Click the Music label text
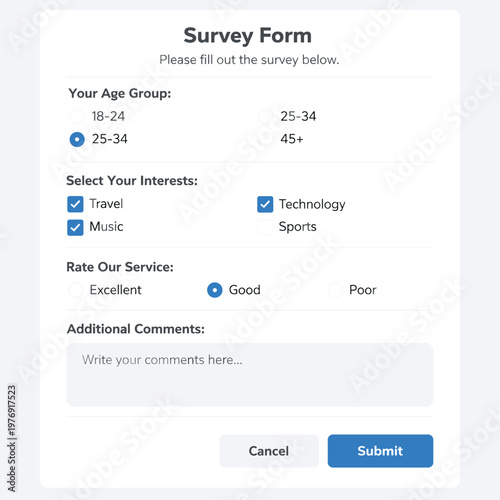Screen dimensions: 500x500 106,227
